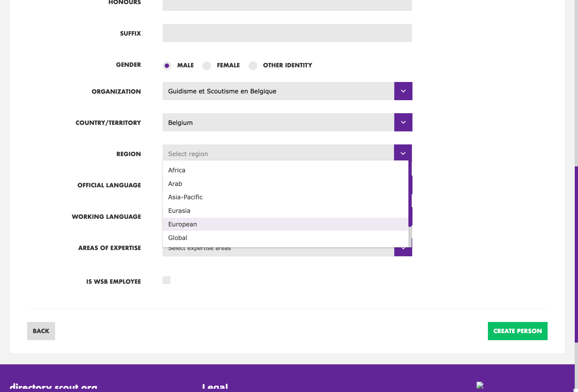Tick the Is WSB Employee checkbox
578x392 pixels.
point(166,280)
